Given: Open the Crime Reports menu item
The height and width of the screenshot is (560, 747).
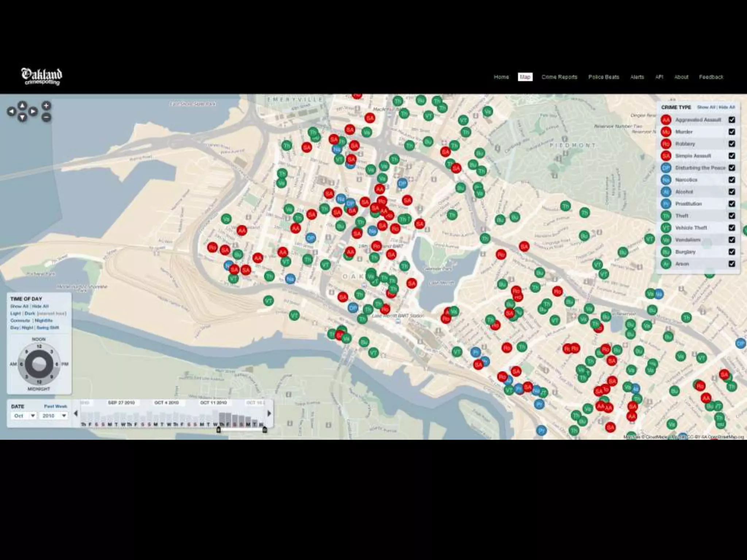Looking at the screenshot, I should (559, 77).
